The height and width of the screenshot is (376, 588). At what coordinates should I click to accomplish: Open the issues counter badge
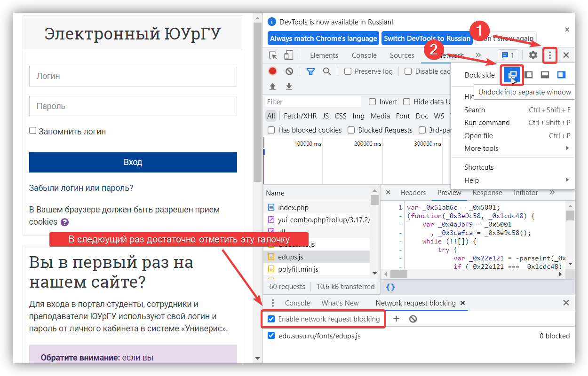coord(509,55)
